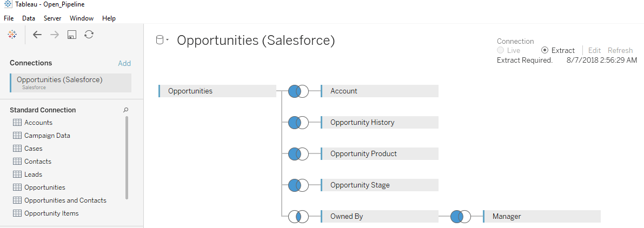Select Cases in the table list
Image resolution: width=644 pixels, height=228 pixels.
[34, 149]
